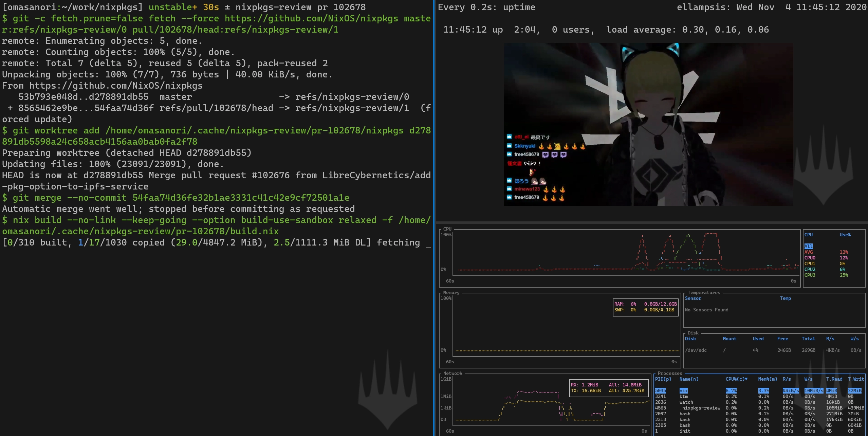Click the Pikachu emote in Skknyuki's message
This screenshot has height=436, width=868.
pos(557,146)
